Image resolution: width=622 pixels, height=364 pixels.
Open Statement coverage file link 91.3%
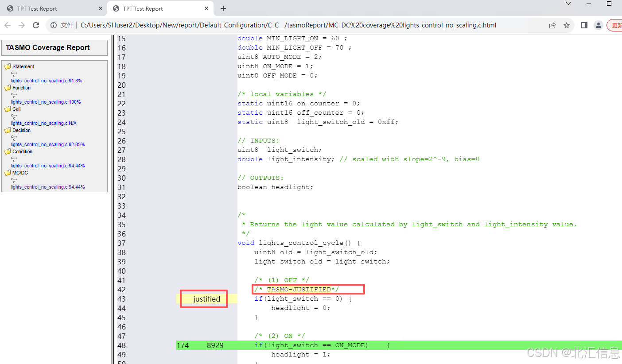[47, 81]
